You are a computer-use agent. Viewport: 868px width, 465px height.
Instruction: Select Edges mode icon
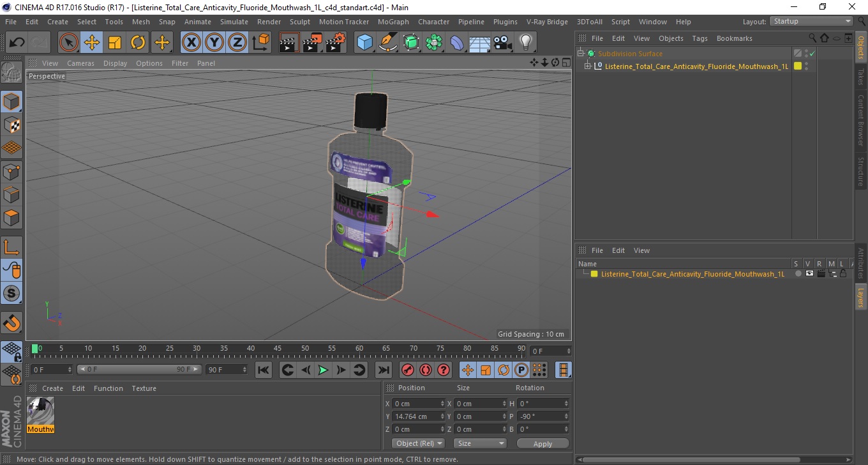click(x=11, y=194)
